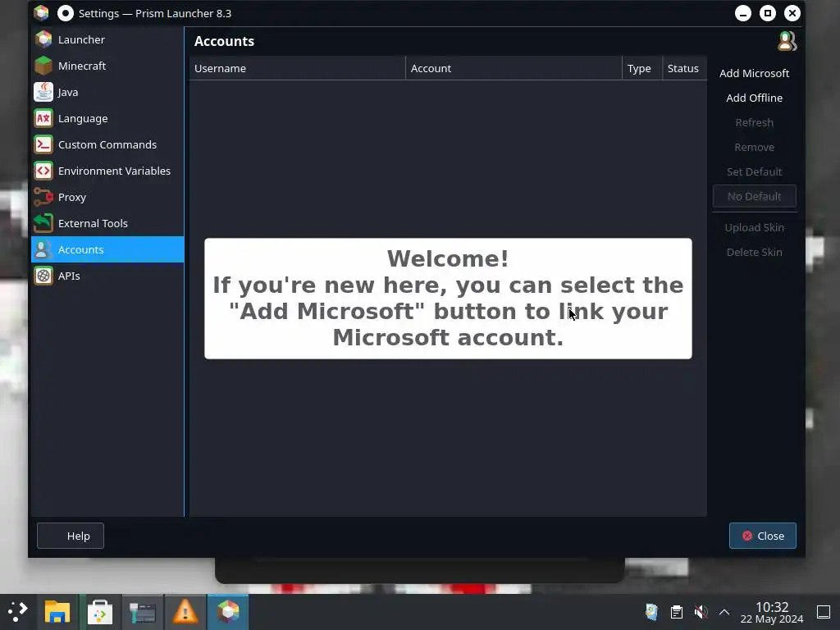Close the Settings dialog with Close button

pos(762,536)
